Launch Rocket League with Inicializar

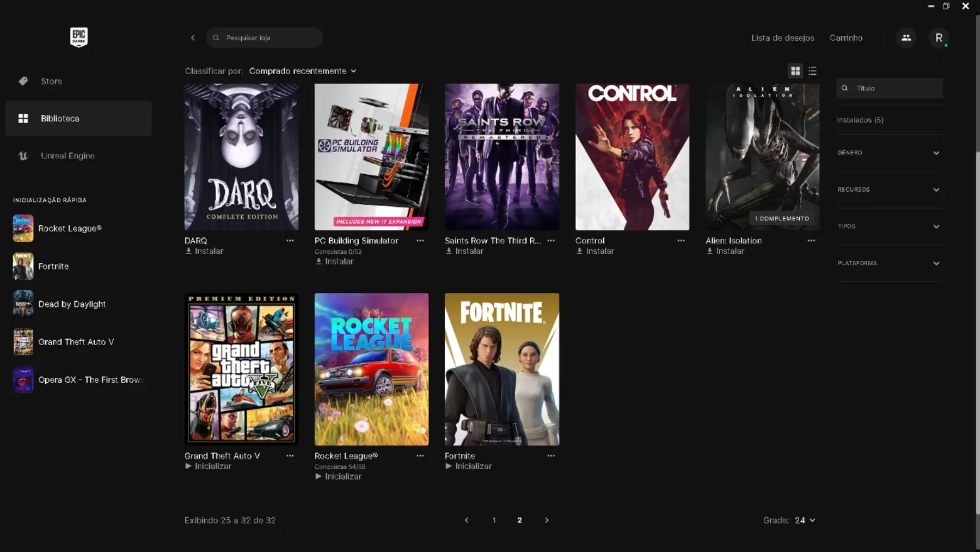coord(338,477)
